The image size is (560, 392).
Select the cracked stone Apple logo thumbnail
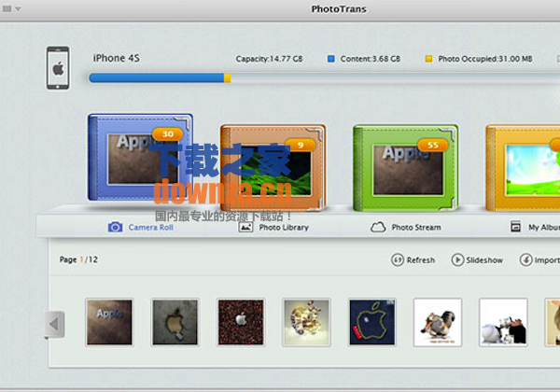175,322
